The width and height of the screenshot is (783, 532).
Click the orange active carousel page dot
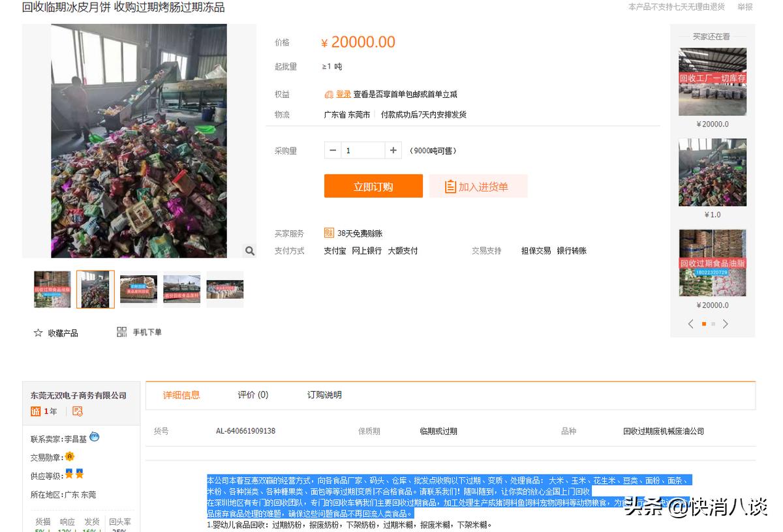coord(704,324)
